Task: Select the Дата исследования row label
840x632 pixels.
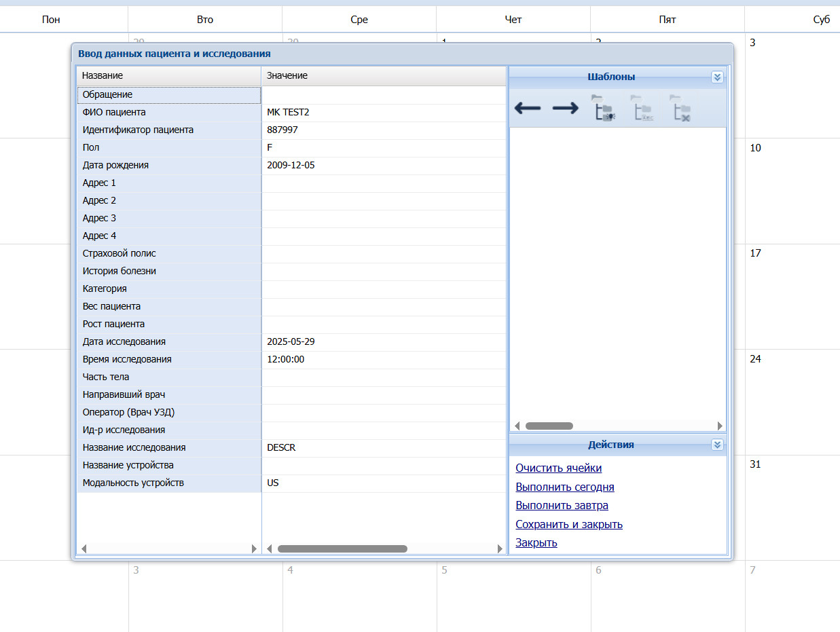Action: click(x=169, y=342)
